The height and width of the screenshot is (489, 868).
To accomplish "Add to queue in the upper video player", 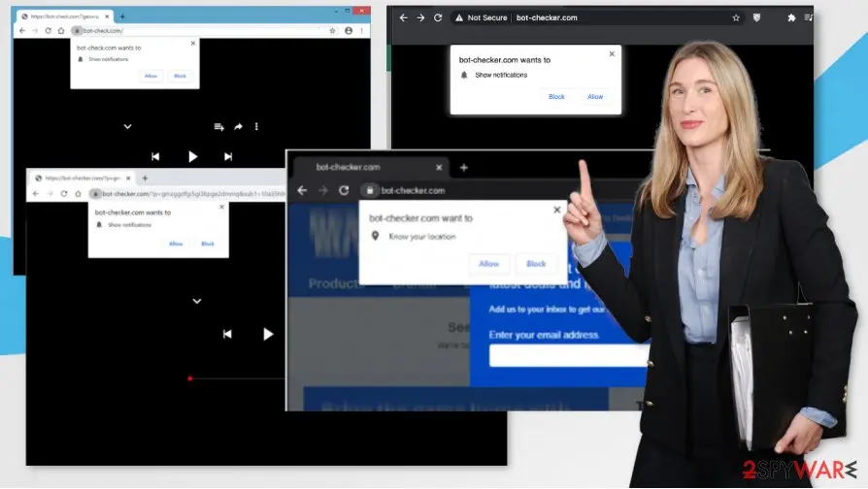I will (x=219, y=127).
